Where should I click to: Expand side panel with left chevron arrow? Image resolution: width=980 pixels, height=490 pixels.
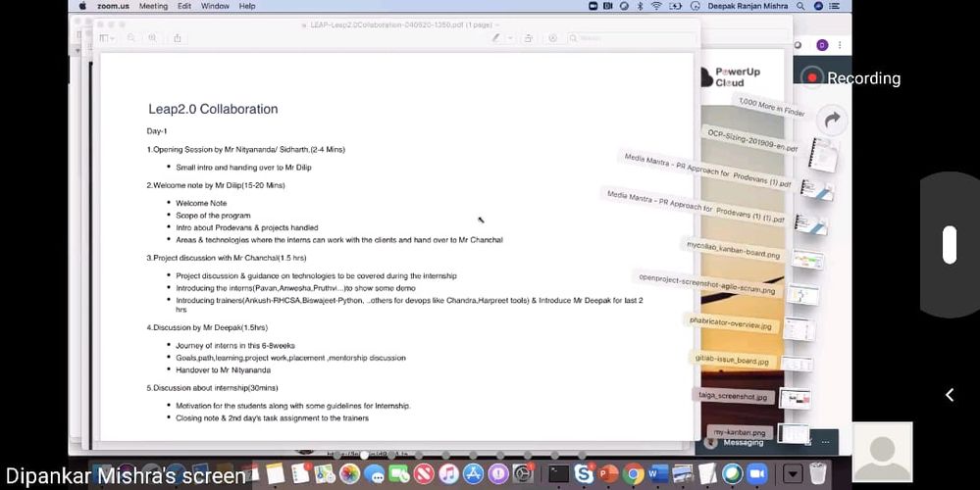(x=949, y=395)
